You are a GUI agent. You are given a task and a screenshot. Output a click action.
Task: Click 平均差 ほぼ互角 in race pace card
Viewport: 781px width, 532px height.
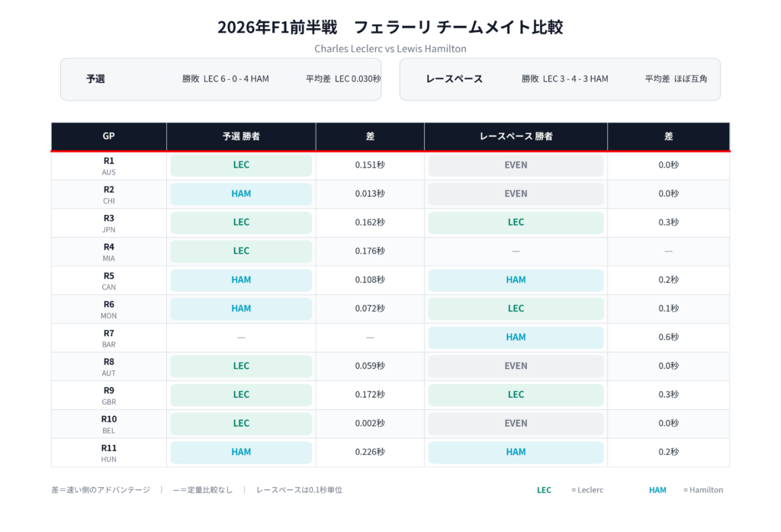point(676,79)
